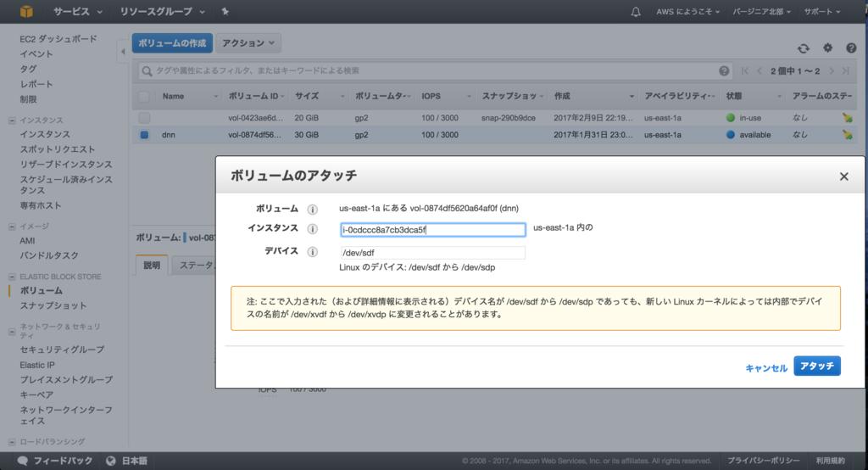Click vol-0874df56 volume ID cell
Image resolution: width=868 pixels, height=470 pixels.
254,135
